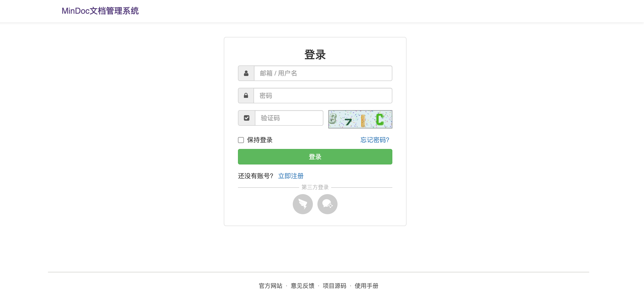
Task: Go to the MinDoc文档管理系统 home title
Action: pos(100,11)
